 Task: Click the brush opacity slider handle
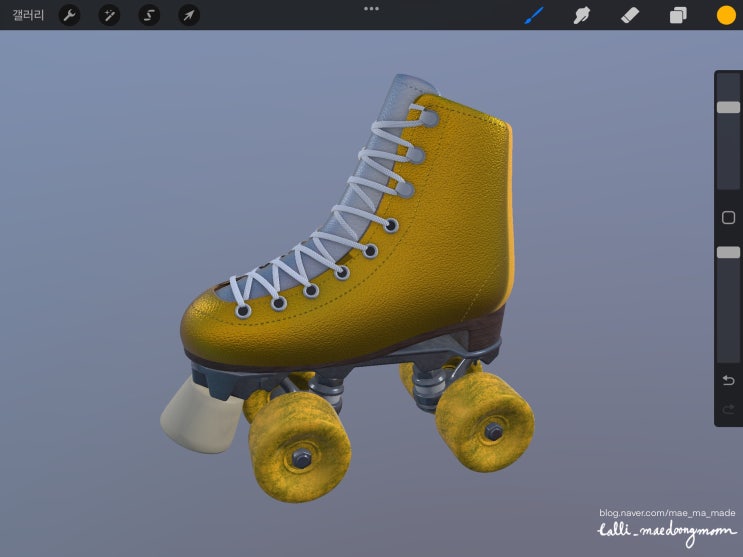pyautogui.click(x=728, y=252)
